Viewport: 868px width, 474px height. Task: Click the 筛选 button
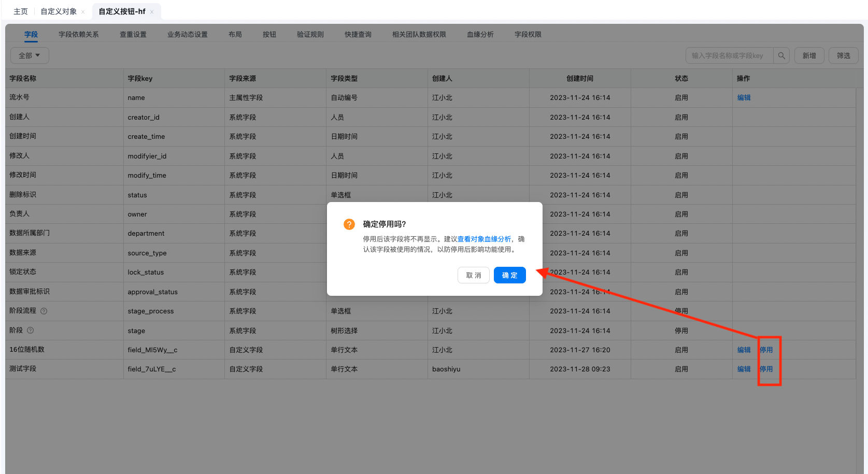pos(844,55)
